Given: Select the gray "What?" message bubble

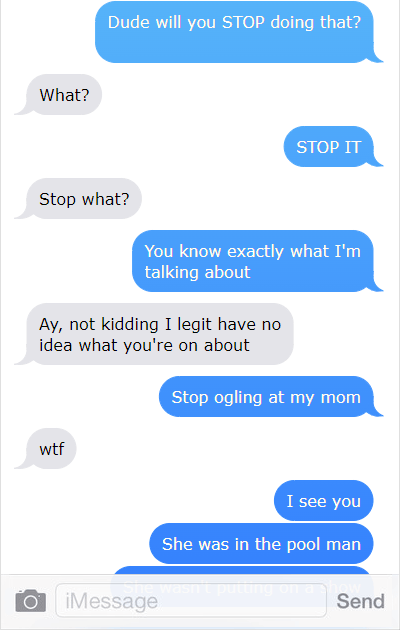Looking at the screenshot, I should pos(64,95).
